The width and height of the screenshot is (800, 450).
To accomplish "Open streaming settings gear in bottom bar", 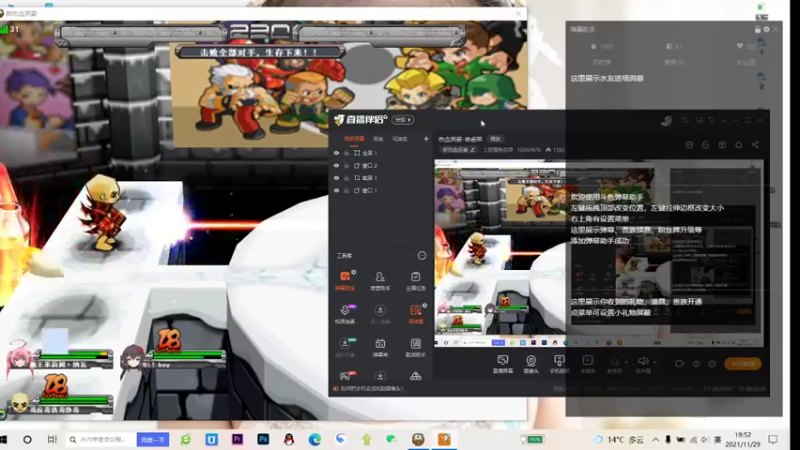I will coord(712,364).
